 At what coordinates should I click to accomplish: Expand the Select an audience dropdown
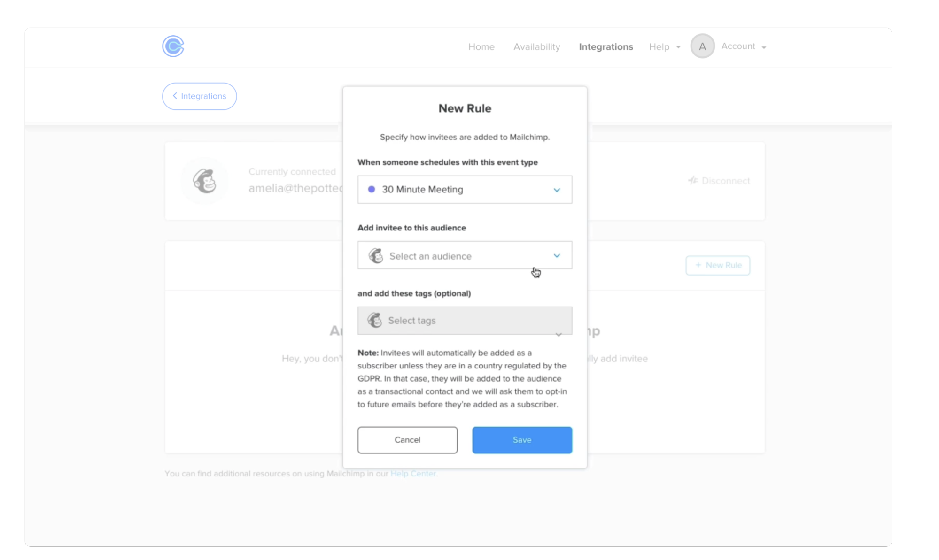(465, 255)
